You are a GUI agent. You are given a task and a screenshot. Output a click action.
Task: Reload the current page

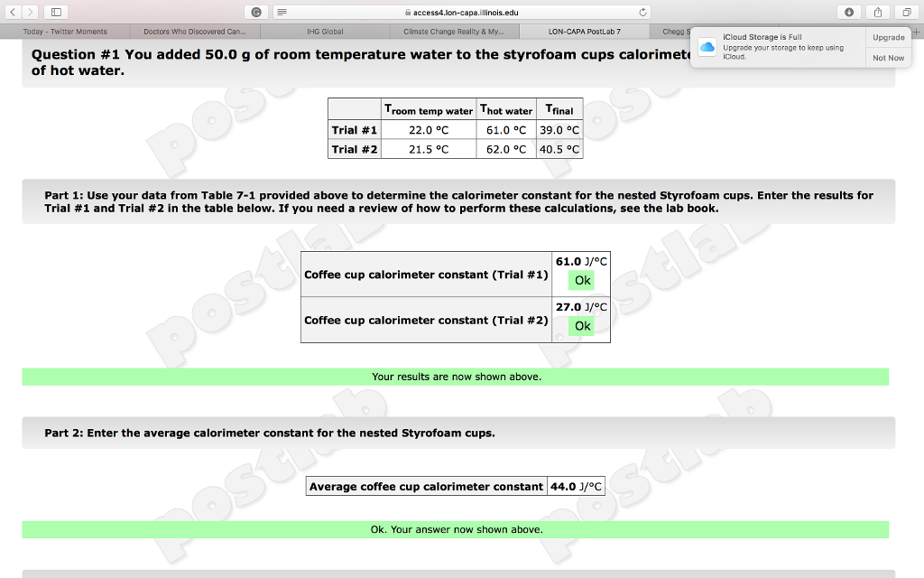coord(642,13)
